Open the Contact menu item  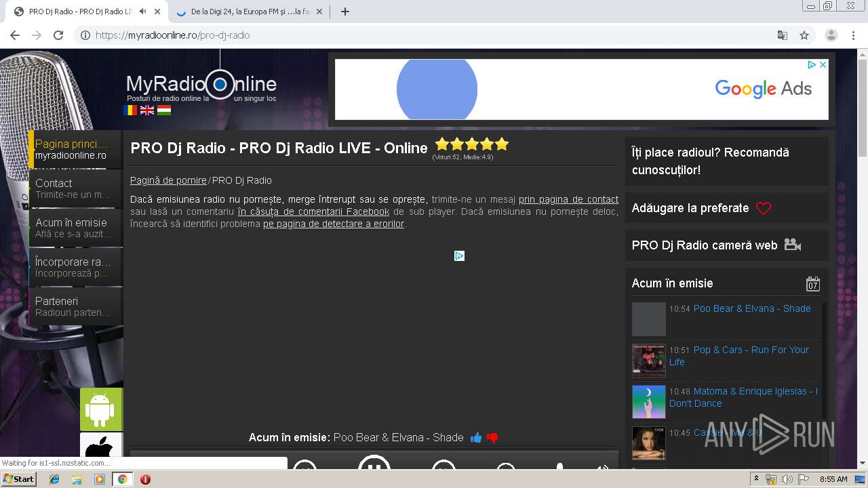click(76, 188)
